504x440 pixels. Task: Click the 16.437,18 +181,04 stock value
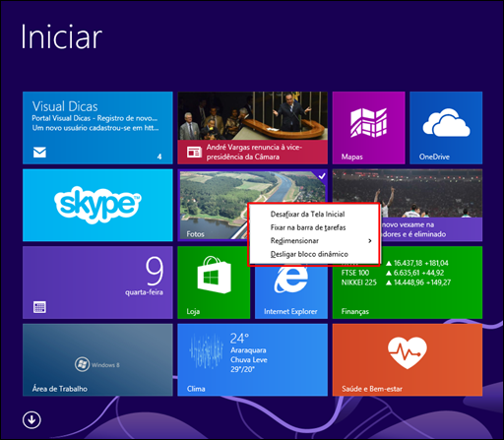pos(417,263)
